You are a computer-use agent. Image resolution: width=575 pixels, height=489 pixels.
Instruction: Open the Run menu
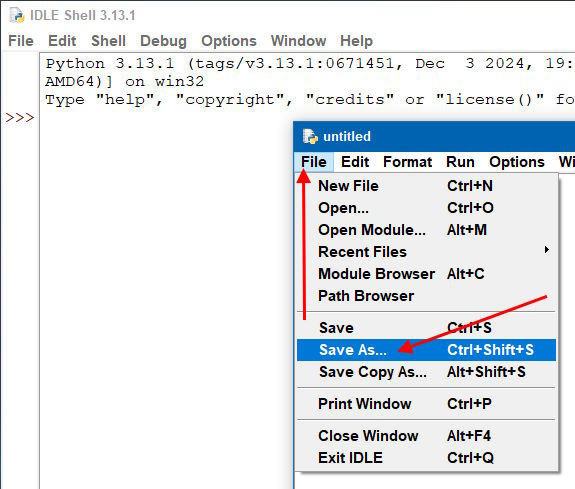point(460,162)
